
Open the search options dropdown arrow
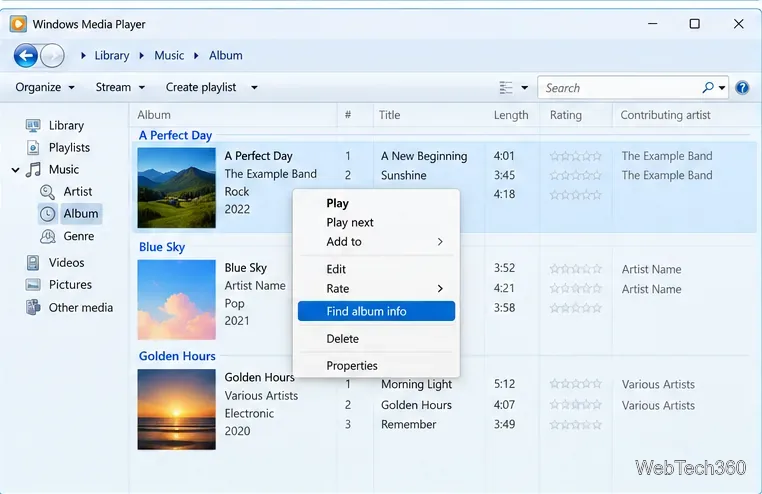722,88
